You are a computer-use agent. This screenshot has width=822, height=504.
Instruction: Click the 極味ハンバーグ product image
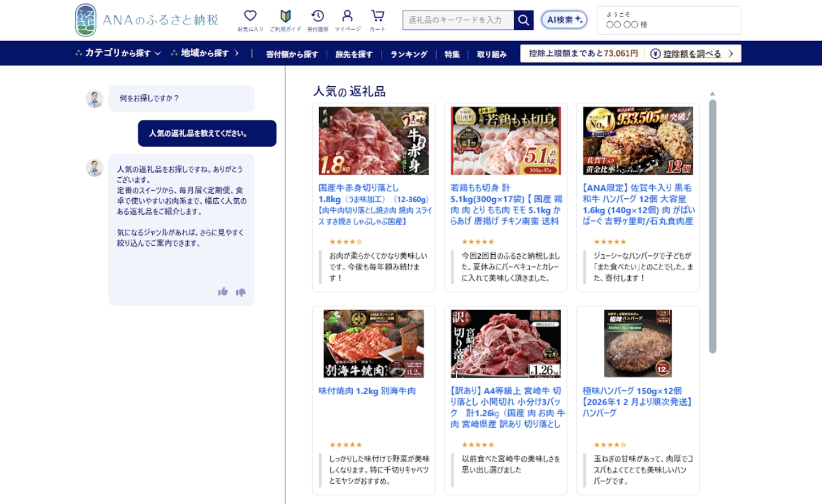coord(638,344)
